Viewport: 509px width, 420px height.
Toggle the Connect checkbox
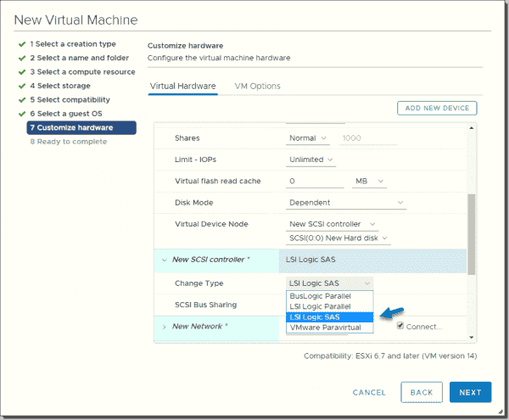(400, 326)
